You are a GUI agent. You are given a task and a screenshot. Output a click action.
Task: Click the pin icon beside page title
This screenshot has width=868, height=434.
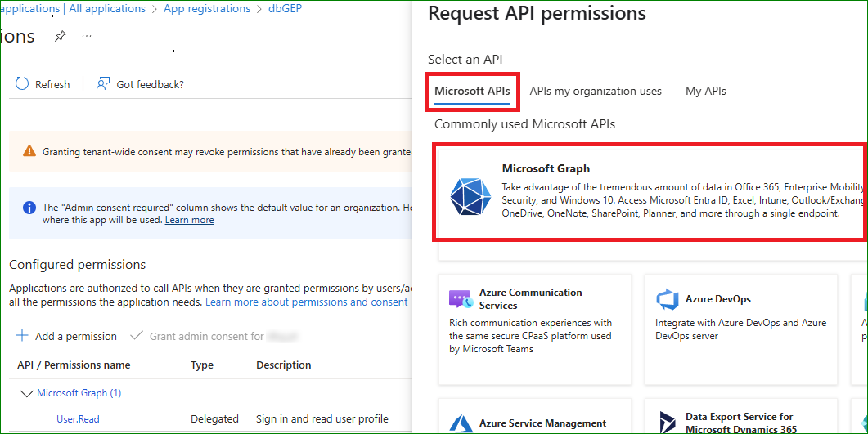[60, 37]
